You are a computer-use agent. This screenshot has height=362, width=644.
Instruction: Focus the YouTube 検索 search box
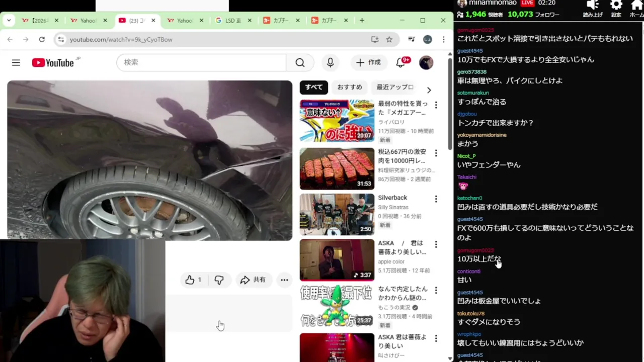[201, 62]
